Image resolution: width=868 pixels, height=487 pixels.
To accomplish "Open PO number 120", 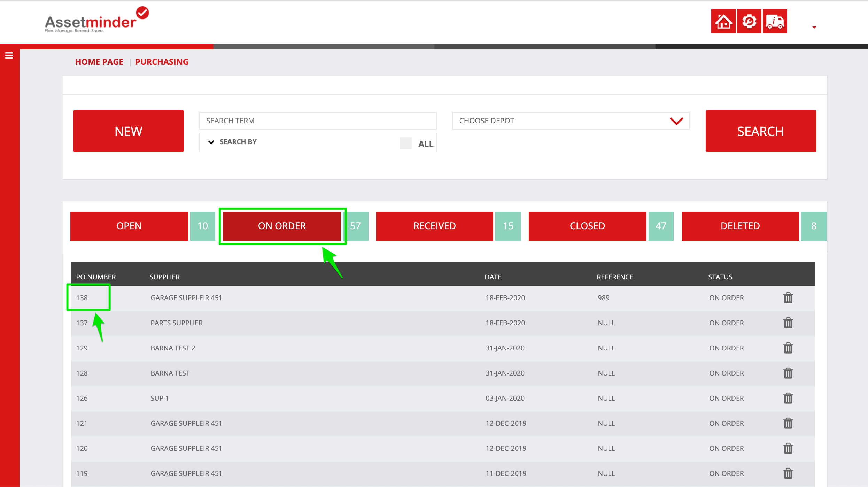I will pos(82,448).
